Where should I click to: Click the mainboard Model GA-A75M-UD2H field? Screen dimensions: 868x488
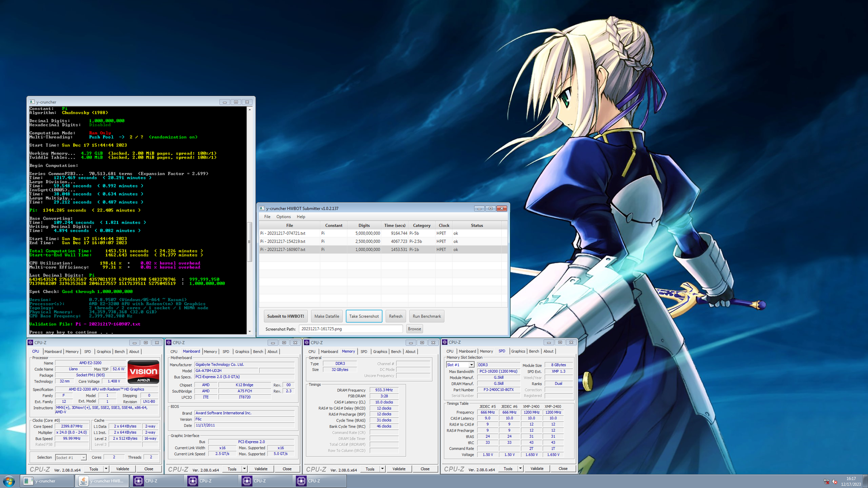tap(226, 371)
